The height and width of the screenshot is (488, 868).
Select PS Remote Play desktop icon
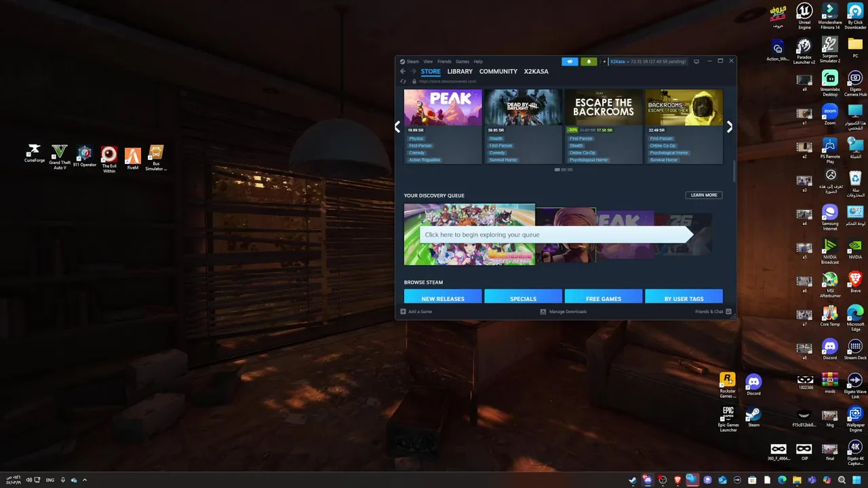[x=830, y=150]
